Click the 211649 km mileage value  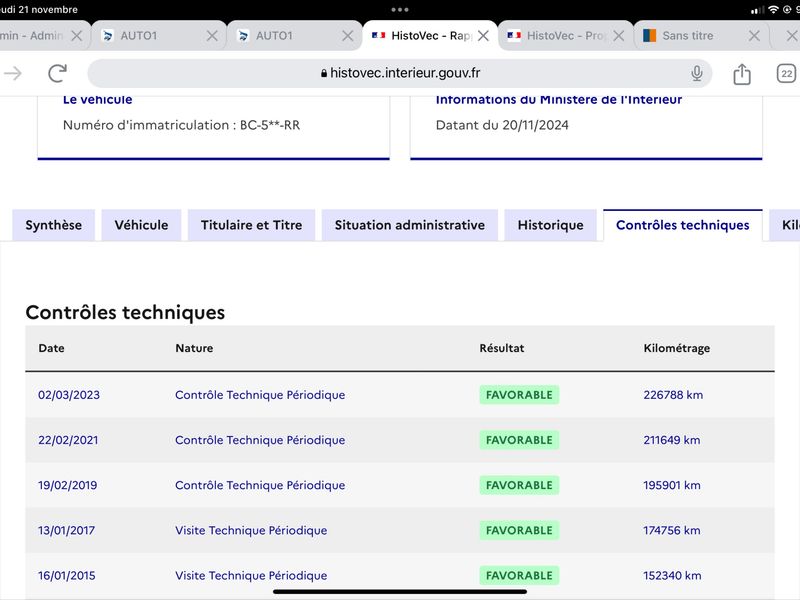pyautogui.click(x=671, y=440)
